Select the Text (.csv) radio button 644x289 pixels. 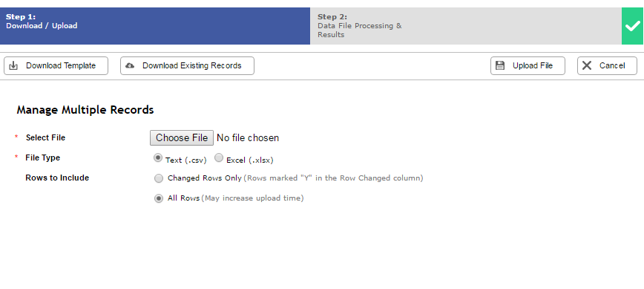point(158,158)
